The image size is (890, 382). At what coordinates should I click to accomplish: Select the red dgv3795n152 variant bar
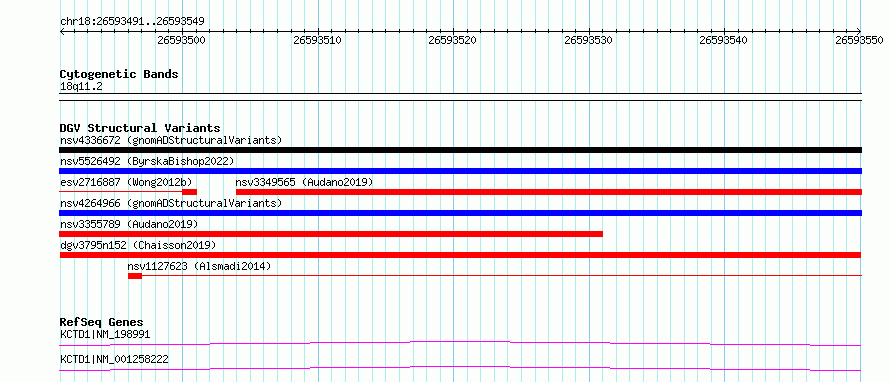pos(460,255)
